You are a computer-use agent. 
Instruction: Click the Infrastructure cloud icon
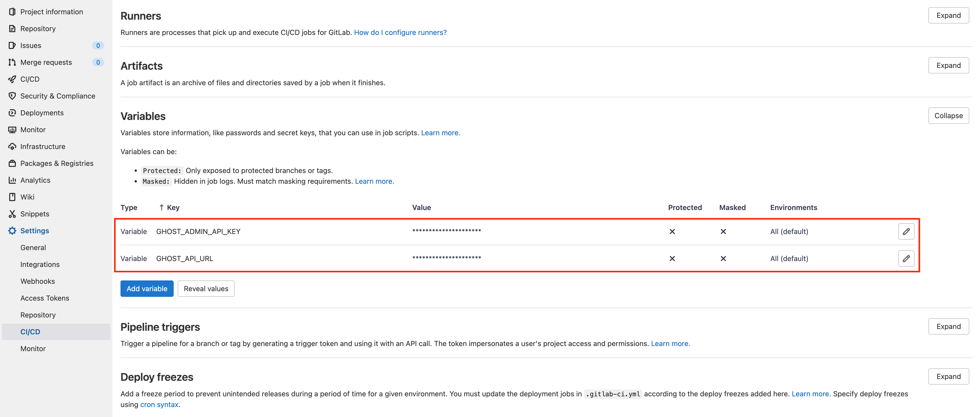[x=12, y=146]
